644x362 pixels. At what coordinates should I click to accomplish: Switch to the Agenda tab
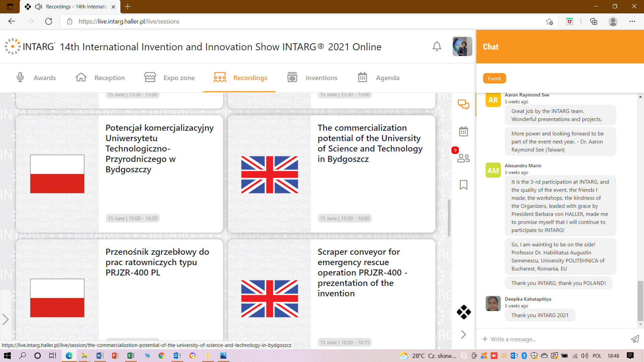pyautogui.click(x=379, y=78)
